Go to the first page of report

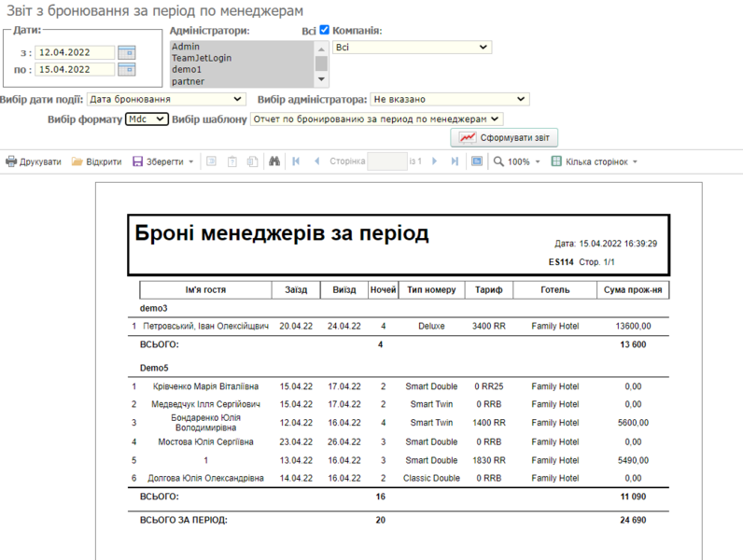click(297, 161)
